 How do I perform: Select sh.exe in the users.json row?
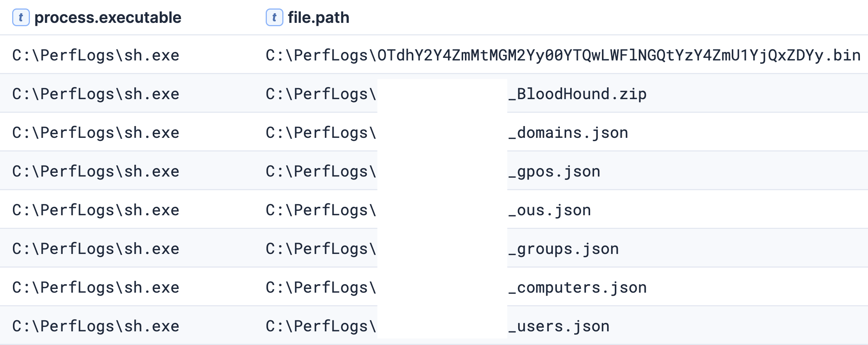152,327
